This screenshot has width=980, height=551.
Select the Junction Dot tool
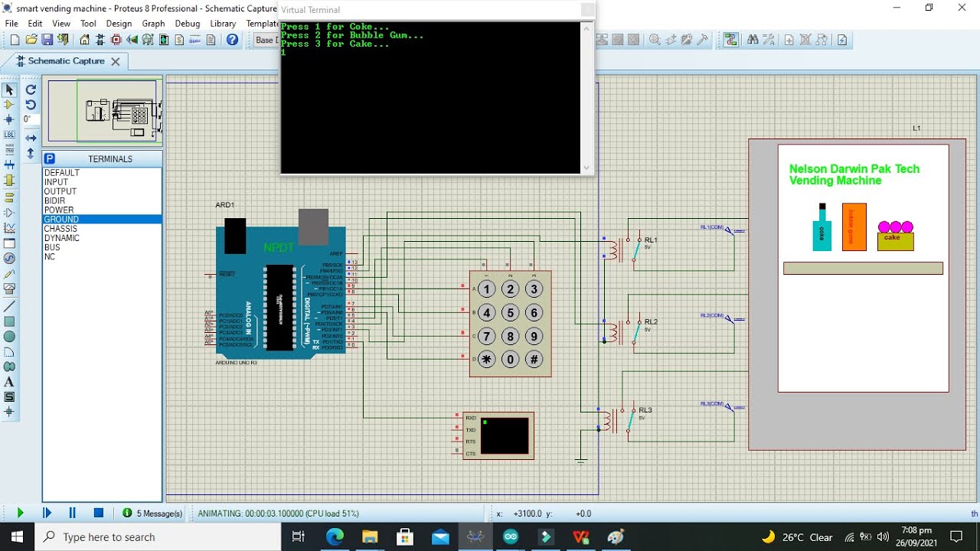9,119
